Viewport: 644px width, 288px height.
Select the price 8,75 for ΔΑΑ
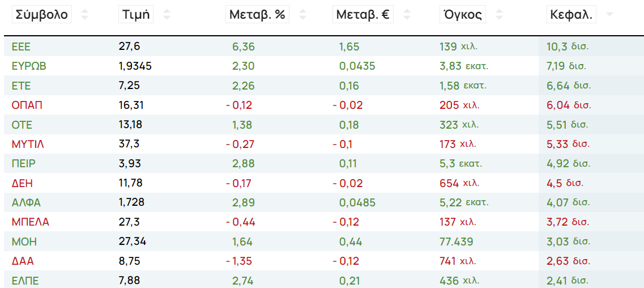pyautogui.click(x=129, y=261)
